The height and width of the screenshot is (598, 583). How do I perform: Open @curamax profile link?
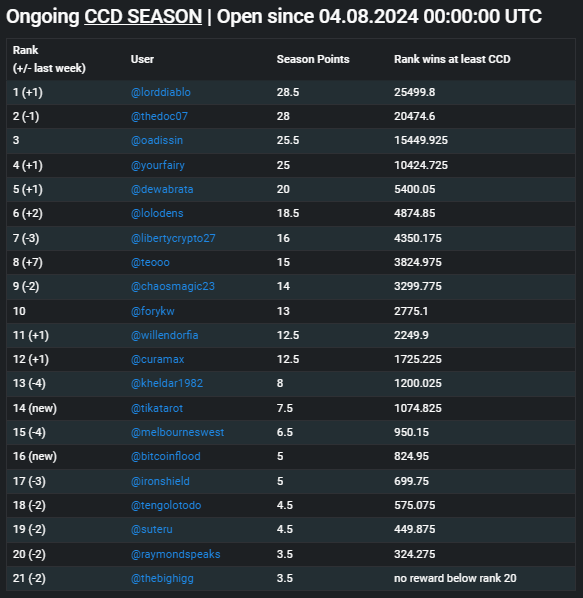click(157, 359)
